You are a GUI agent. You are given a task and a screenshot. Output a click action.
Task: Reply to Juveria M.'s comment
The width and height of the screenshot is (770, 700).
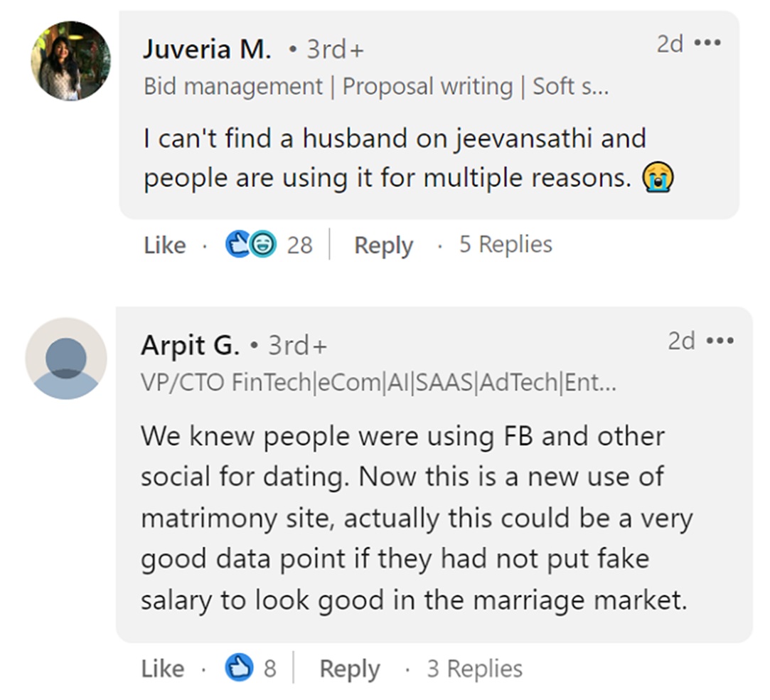click(383, 245)
